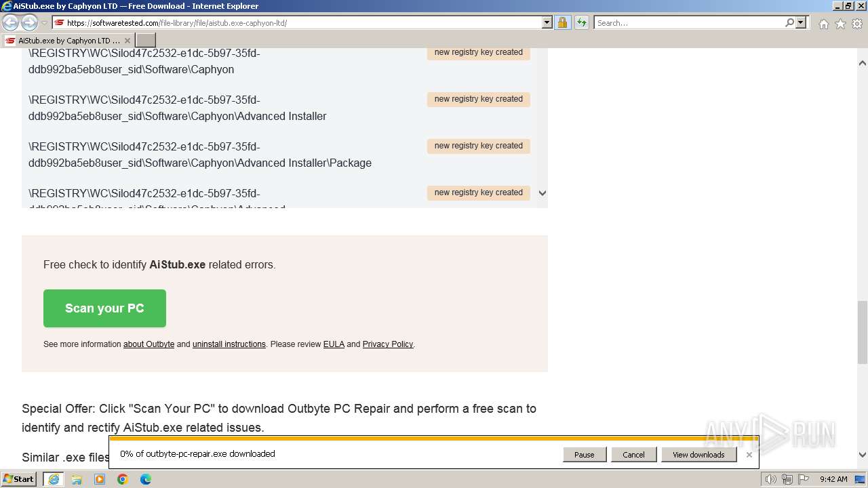Click the search magnifier icon
868x488 pixels.
[x=789, y=23]
